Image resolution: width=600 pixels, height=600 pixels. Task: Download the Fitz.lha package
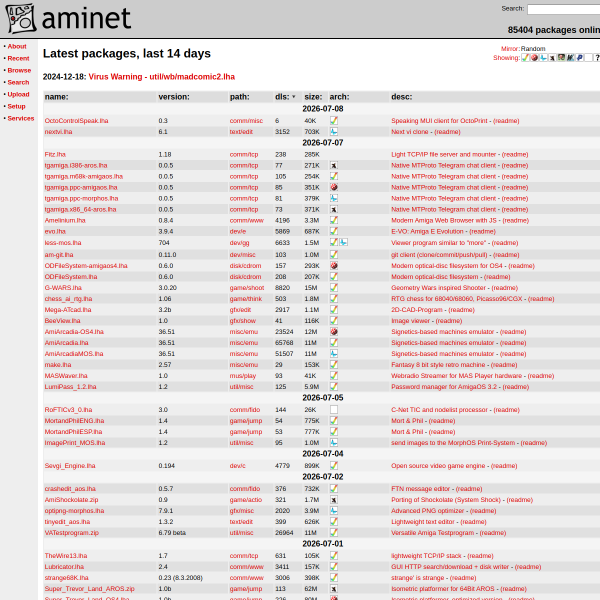[x=55, y=155]
